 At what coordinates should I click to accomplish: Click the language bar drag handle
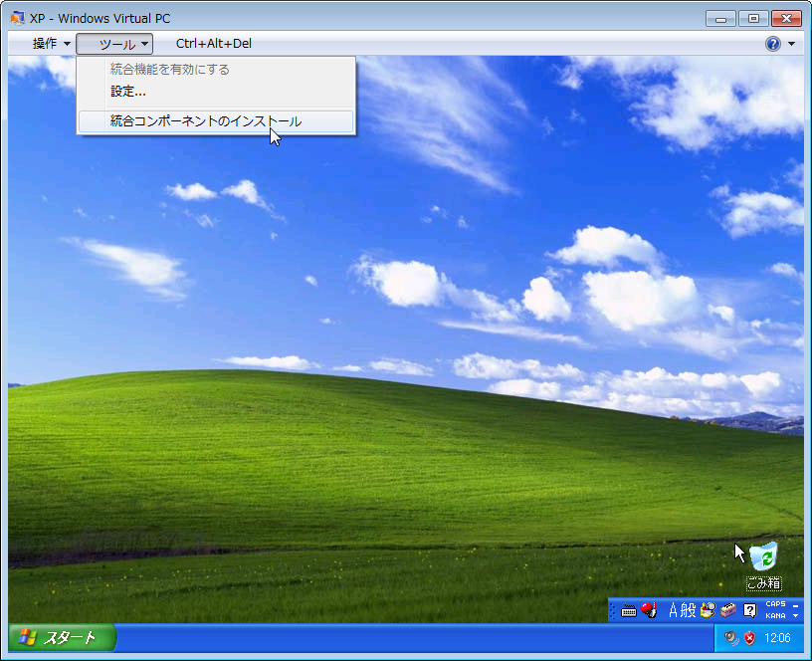click(x=613, y=611)
